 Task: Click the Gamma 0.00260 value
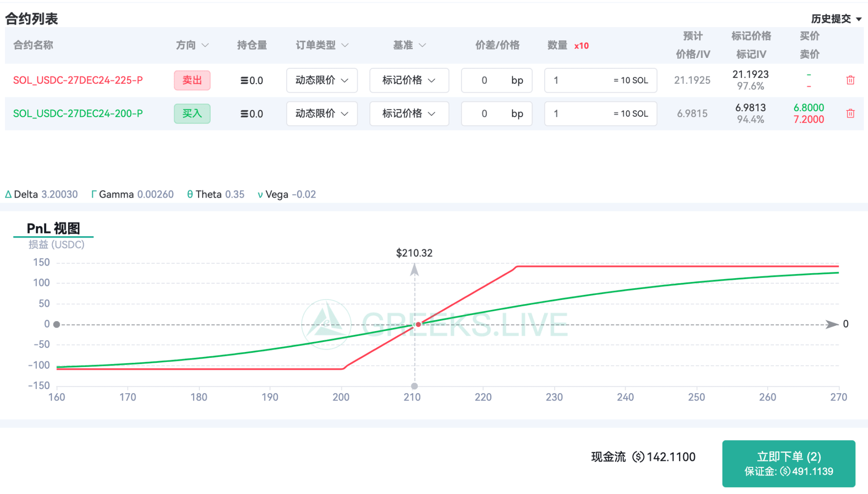coord(155,195)
